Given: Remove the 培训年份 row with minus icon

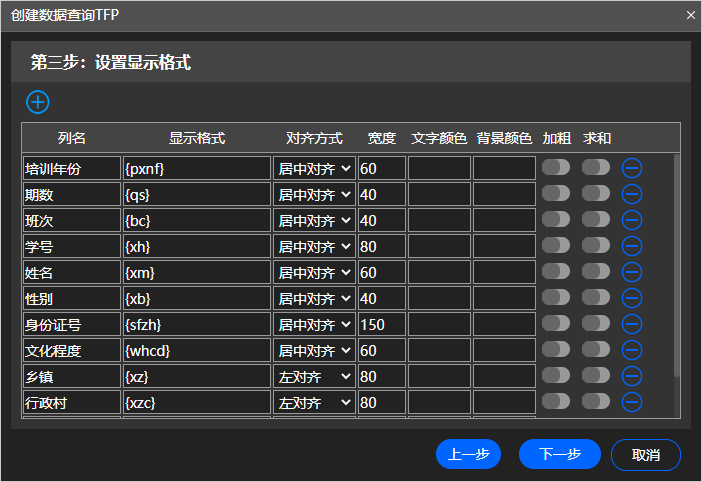Looking at the screenshot, I should [x=632, y=168].
